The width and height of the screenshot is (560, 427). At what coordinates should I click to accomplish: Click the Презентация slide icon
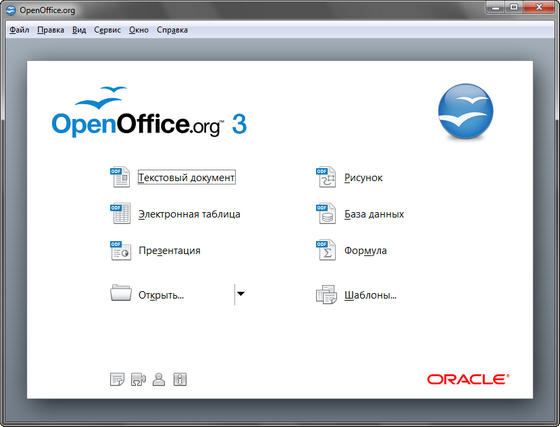point(120,250)
